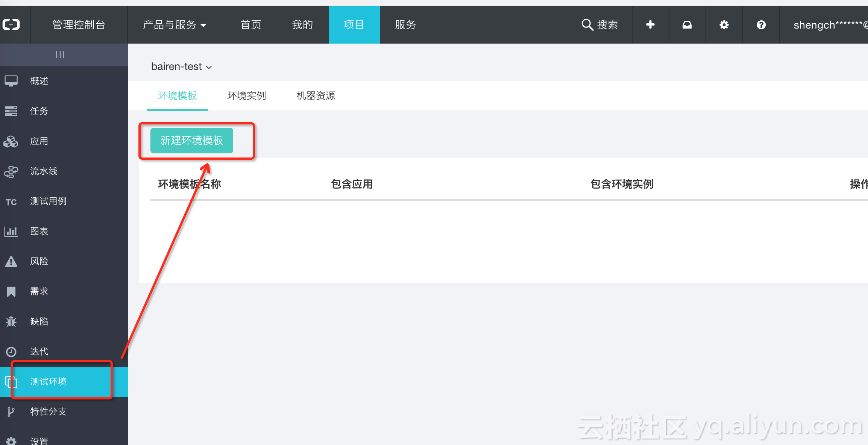Viewport: 868px width, 445px height.
Task: Select the 缺陷 bug icon
Action: (11, 322)
